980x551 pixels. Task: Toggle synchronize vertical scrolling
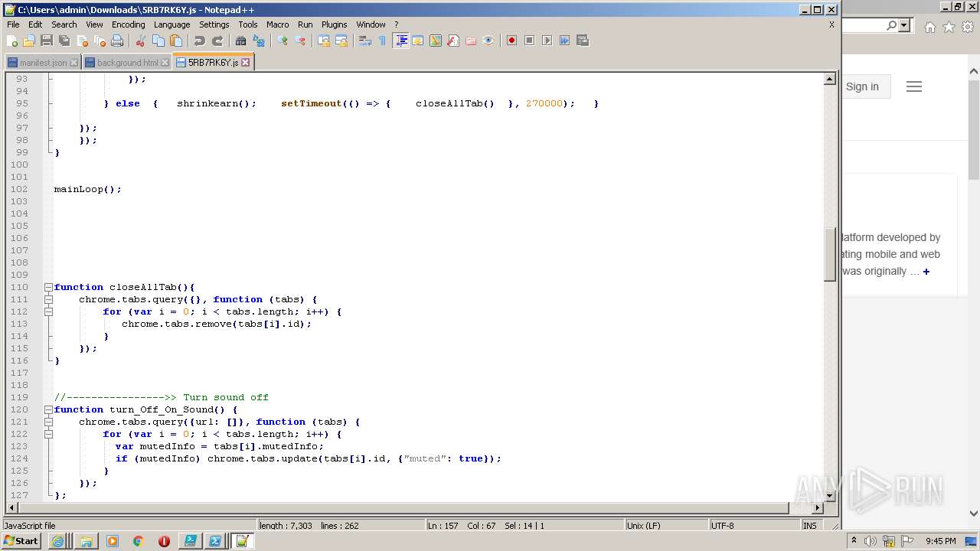pyautogui.click(x=324, y=41)
